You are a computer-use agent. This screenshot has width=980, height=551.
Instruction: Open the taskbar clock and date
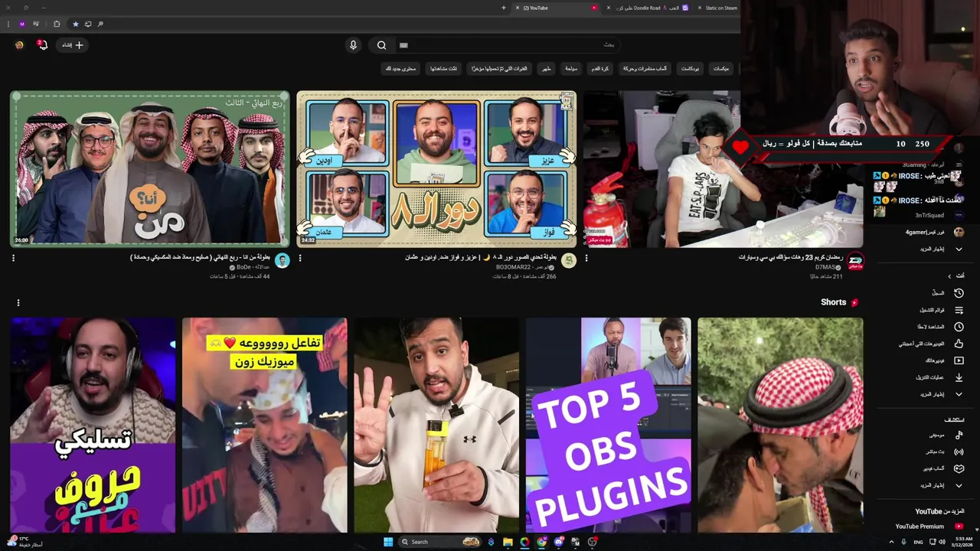pyautogui.click(x=964, y=542)
